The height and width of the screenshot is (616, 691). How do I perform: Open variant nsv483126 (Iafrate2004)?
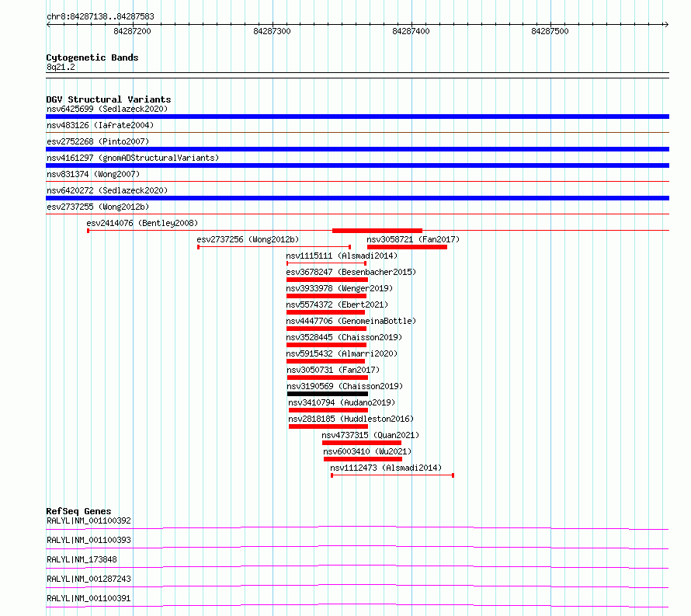click(100, 125)
